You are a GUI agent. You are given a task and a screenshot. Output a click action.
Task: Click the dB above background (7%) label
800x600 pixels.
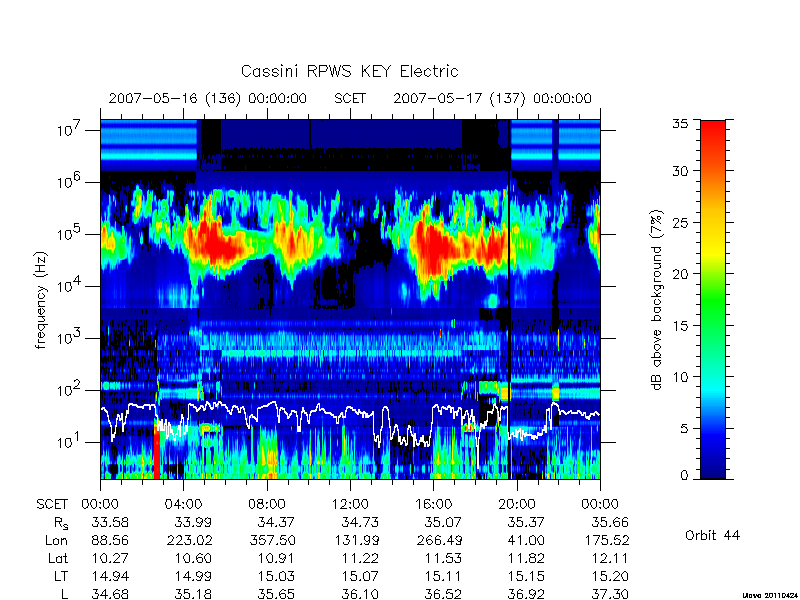tap(657, 300)
